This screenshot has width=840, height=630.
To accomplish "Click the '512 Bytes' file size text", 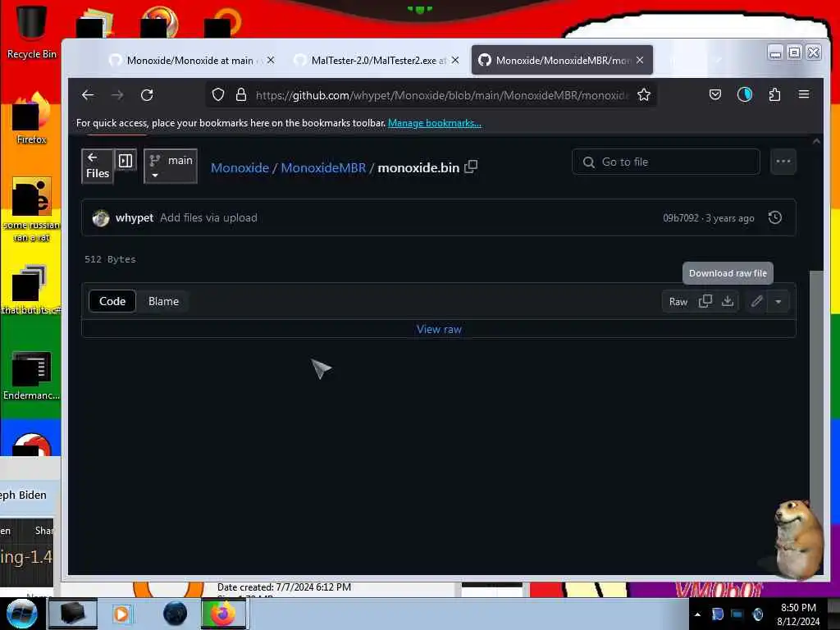I will 111,259.
